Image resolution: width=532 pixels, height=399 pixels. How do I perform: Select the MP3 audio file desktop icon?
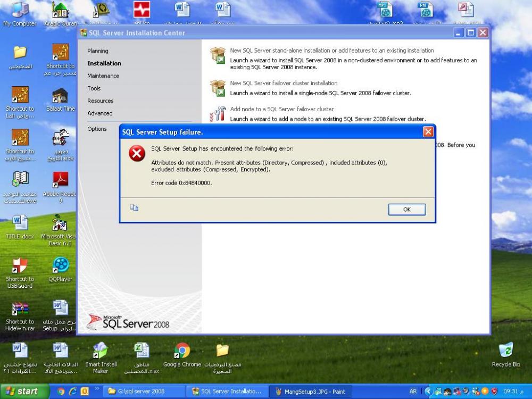coord(385,12)
